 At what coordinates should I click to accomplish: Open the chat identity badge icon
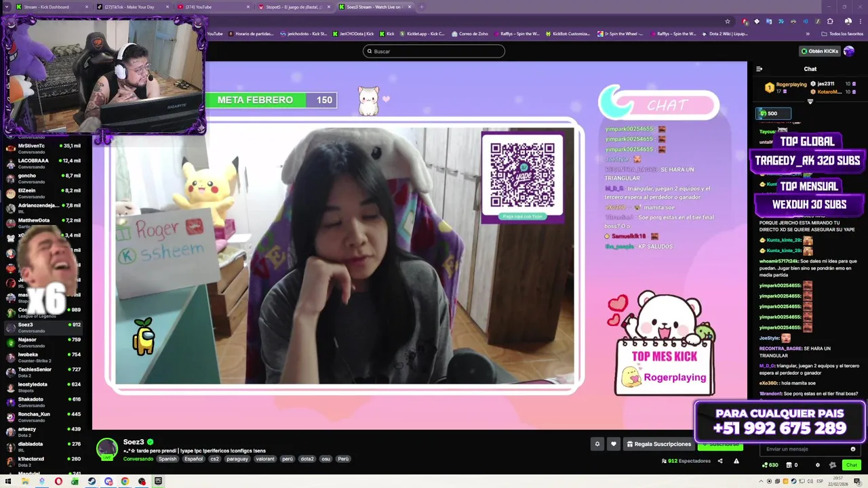[x=833, y=465]
